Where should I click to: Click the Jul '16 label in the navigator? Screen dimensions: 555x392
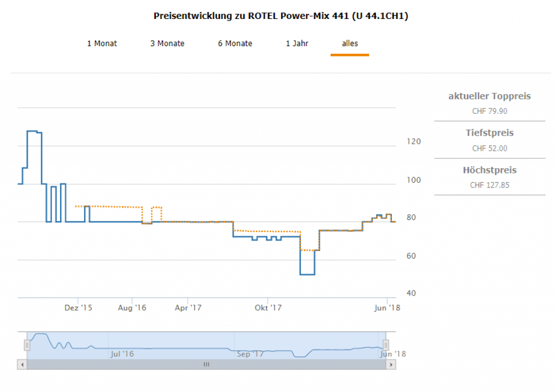point(122,354)
